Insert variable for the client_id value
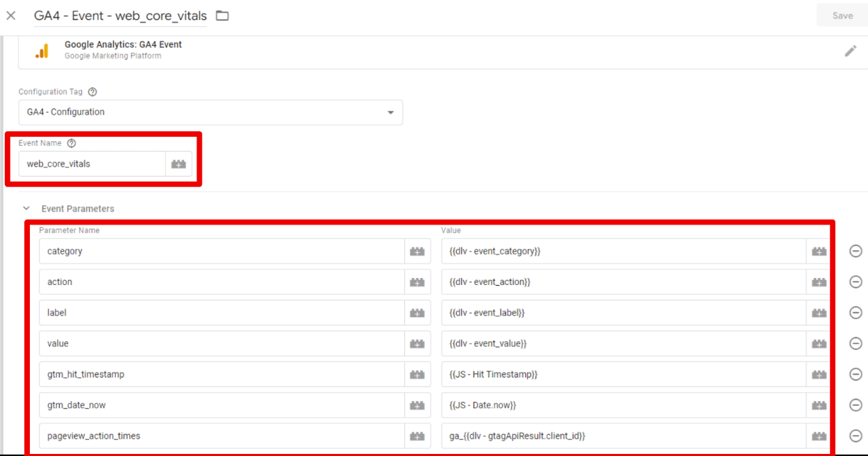868x456 pixels. [819, 436]
